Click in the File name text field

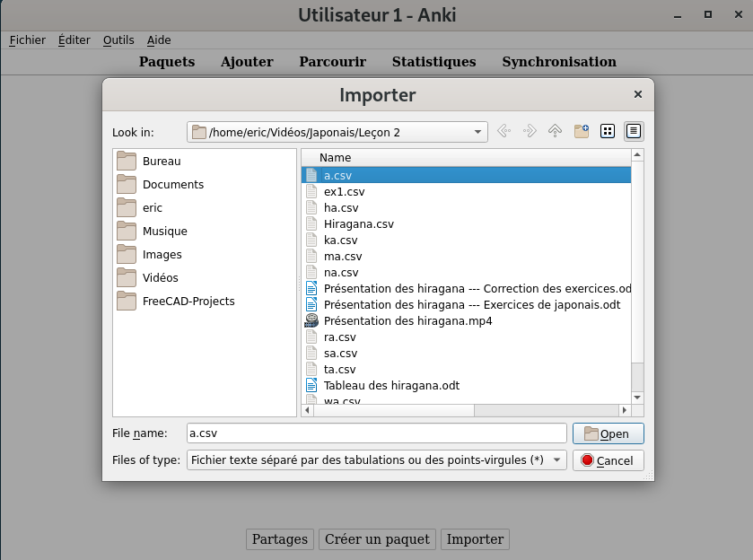376,433
